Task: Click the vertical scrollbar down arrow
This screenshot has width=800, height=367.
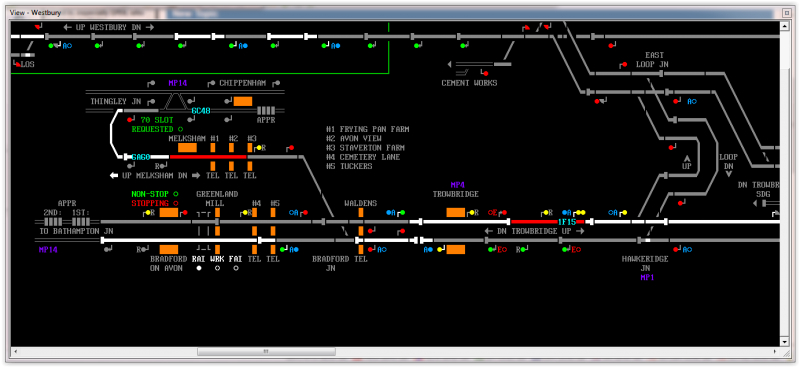Action: pyautogui.click(x=786, y=341)
